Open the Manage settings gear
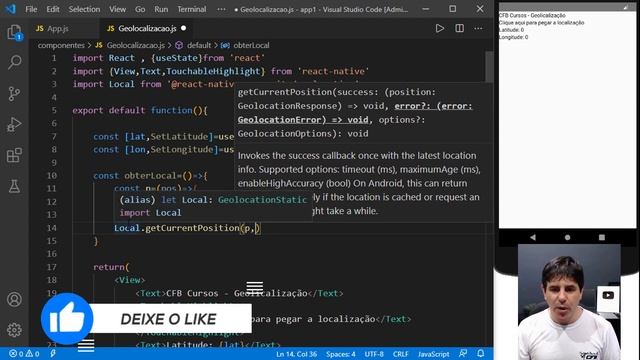The image size is (640, 360). [x=14, y=330]
